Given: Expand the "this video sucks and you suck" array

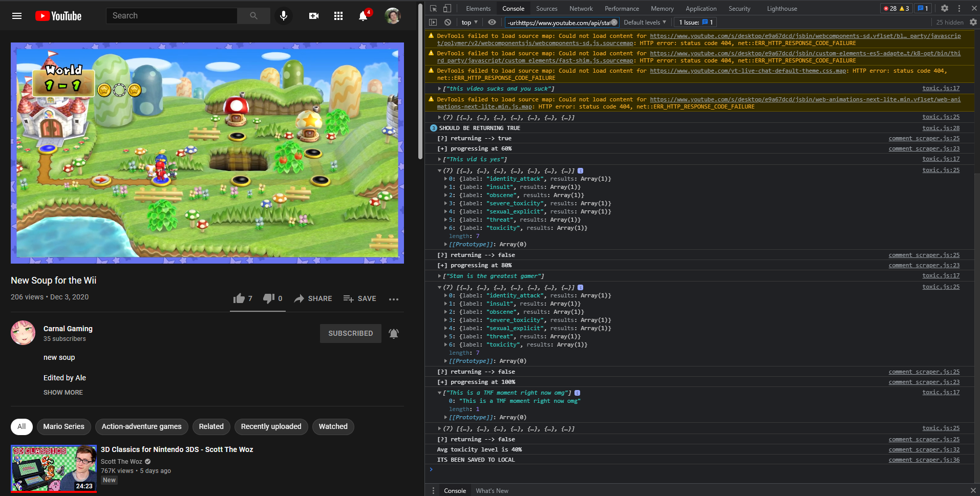Looking at the screenshot, I should [x=439, y=89].
